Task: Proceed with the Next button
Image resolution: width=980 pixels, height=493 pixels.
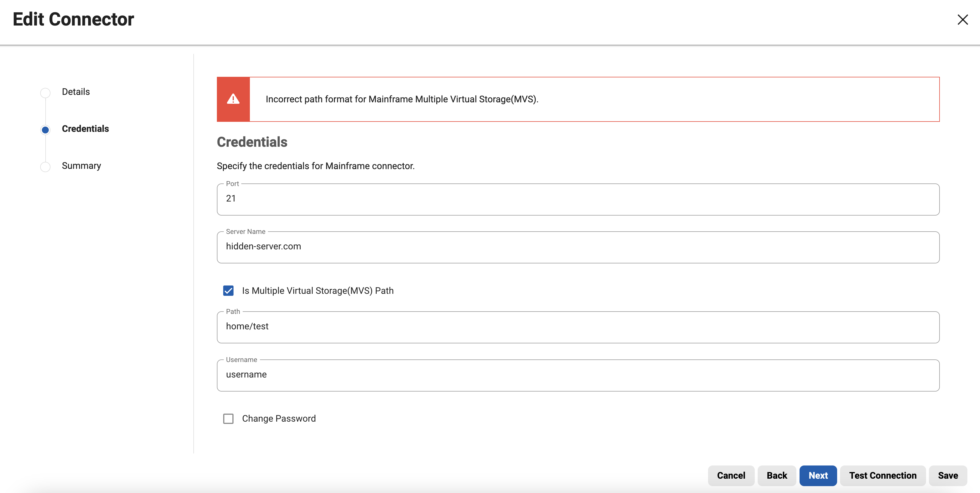Action: (x=818, y=476)
